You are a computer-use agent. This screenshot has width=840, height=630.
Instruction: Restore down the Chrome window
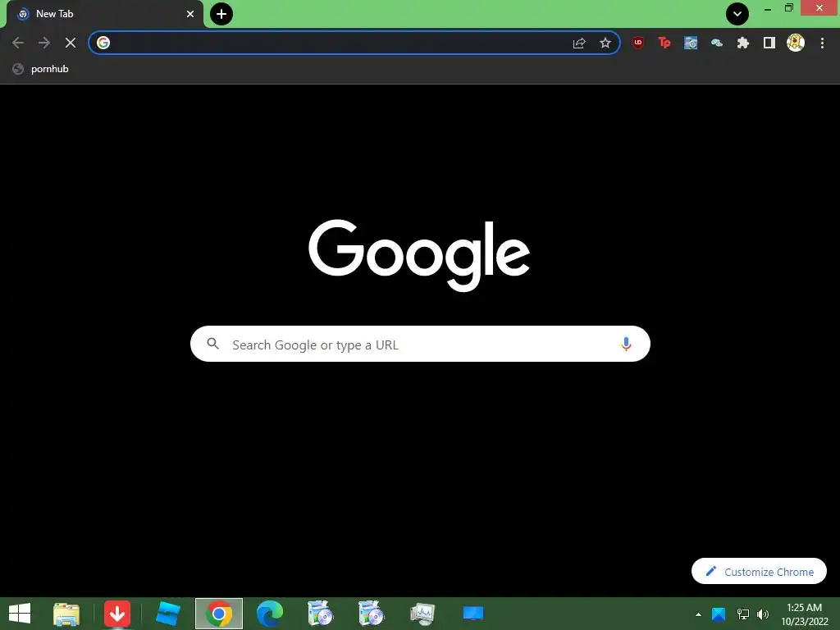click(789, 8)
